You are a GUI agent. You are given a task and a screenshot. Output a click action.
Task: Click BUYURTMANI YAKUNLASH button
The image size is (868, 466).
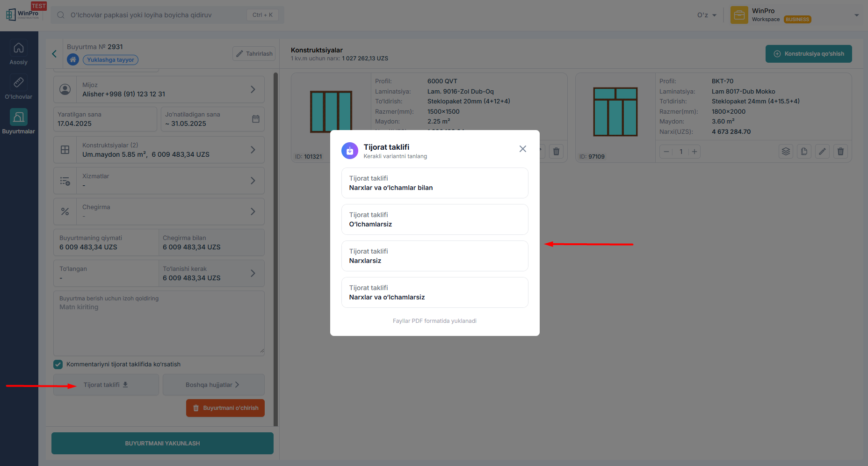162,443
